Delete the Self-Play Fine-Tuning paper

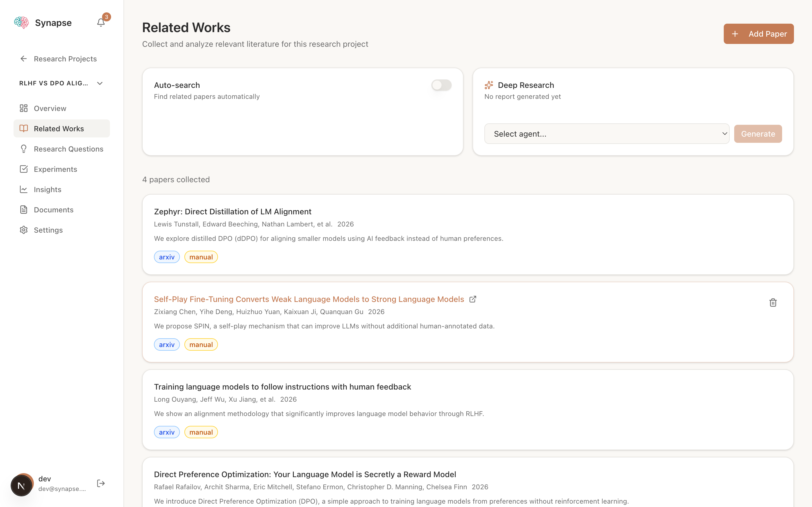773,303
